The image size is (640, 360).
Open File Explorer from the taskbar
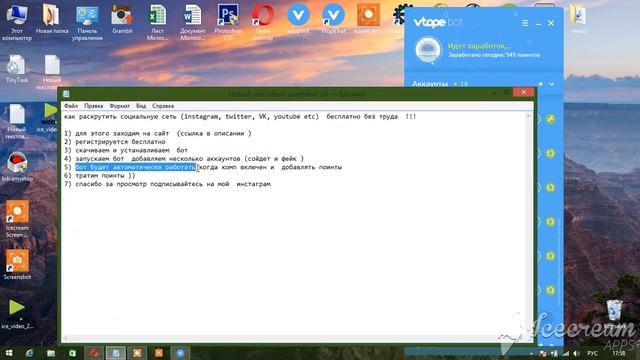(51, 353)
